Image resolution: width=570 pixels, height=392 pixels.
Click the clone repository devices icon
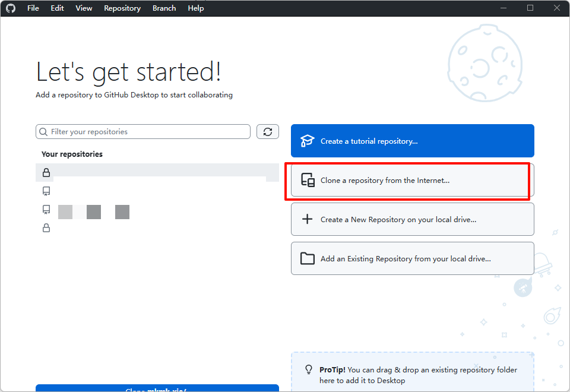[308, 180]
